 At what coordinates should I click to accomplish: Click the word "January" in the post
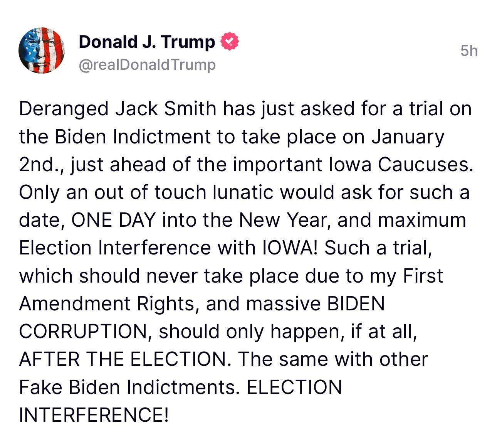click(x=408, y=137)
